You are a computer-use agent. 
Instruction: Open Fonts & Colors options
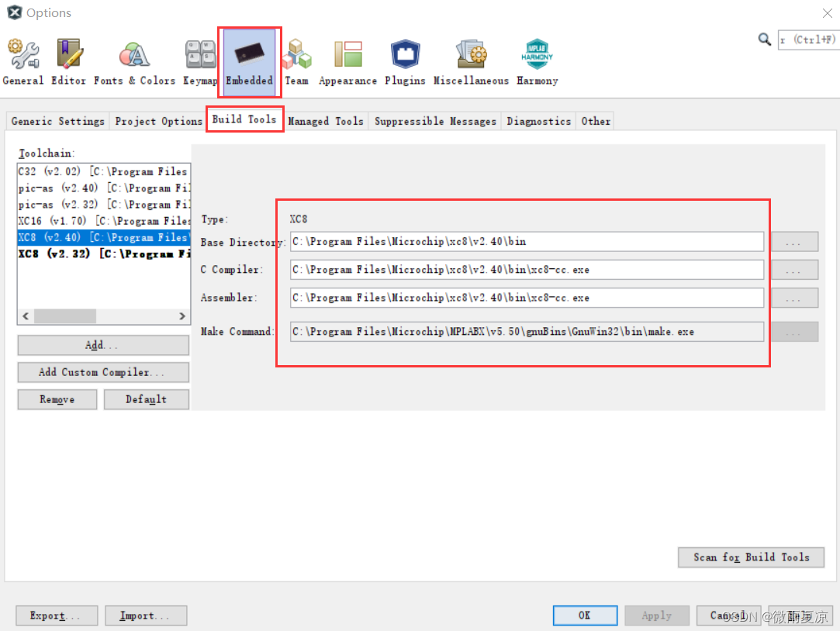pos(134,61)
